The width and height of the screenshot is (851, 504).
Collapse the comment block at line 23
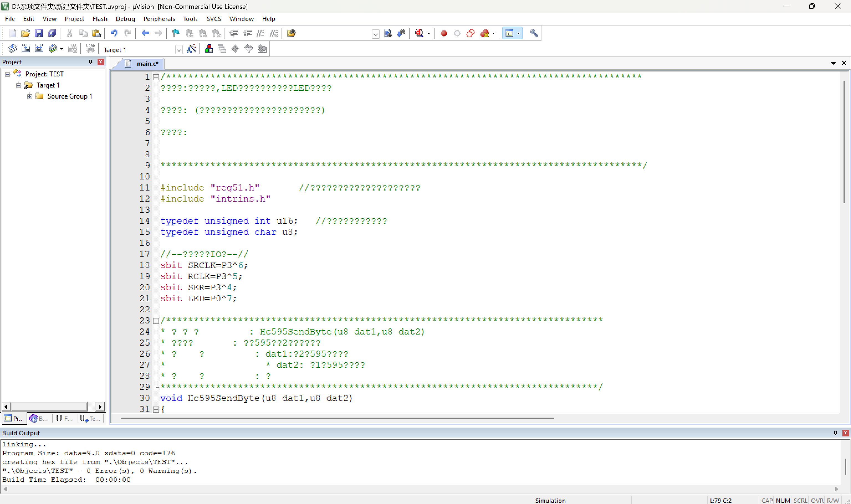click(156, 321)
